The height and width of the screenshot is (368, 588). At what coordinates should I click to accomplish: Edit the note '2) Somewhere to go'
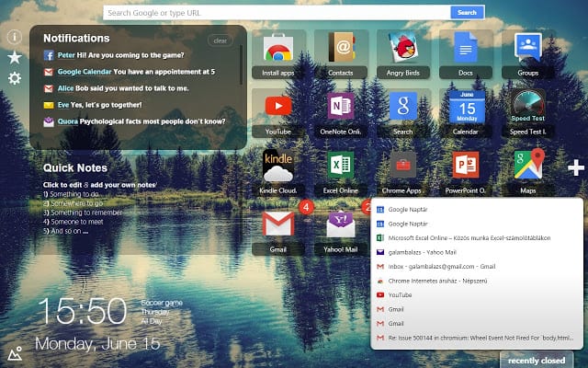tap(73, 203)
